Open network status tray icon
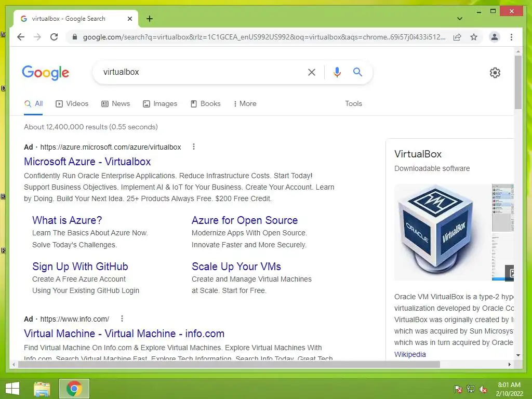 471,389
